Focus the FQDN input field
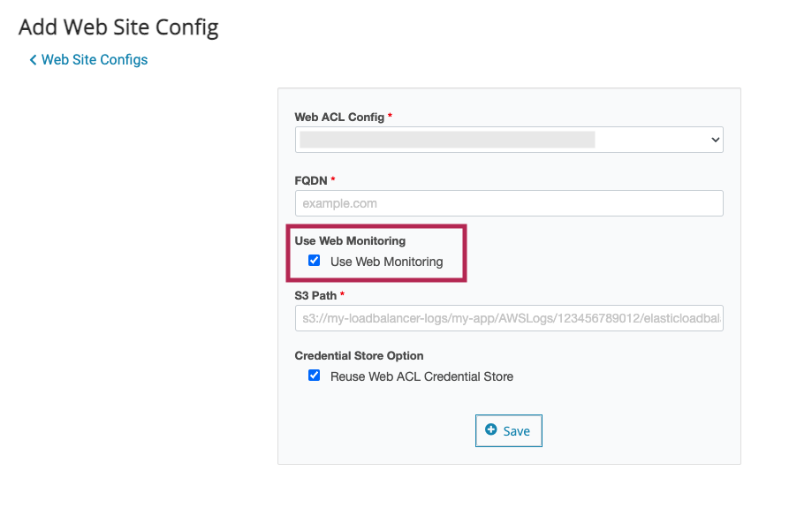Image resolution: width=812 pixels, height=509 pixels. coord(509,203)
